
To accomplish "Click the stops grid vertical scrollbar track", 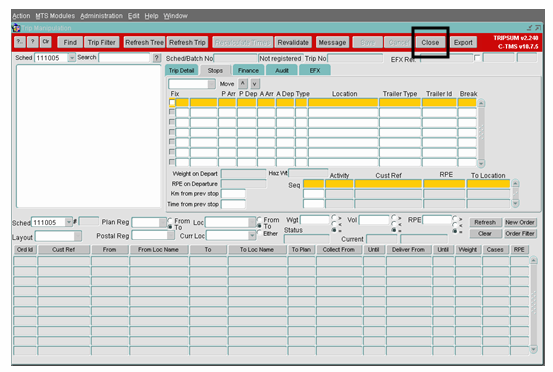I will tap(481, 133).
